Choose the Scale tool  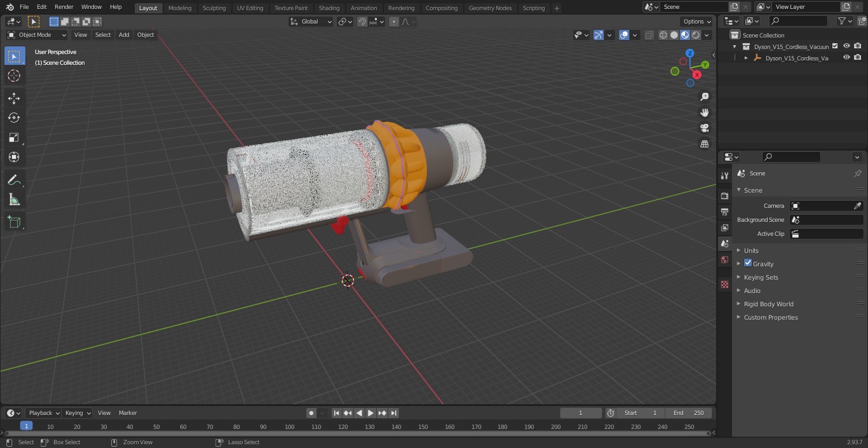[14, 137]
